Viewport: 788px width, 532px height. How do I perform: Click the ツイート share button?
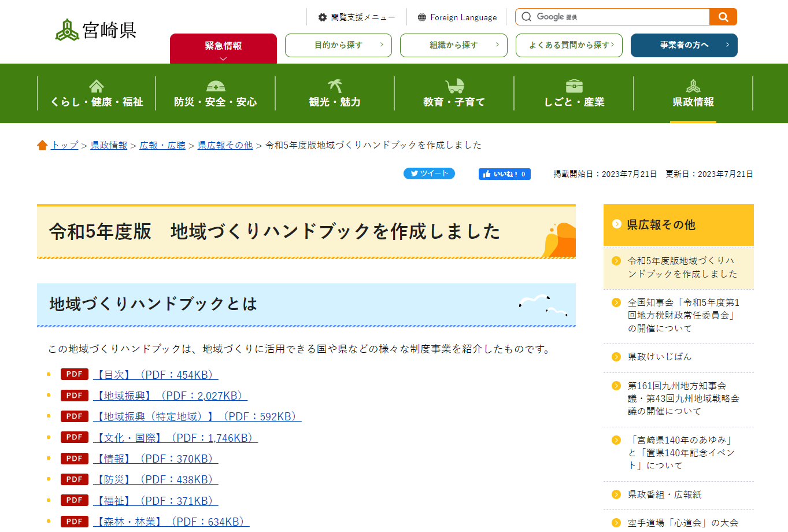point(428,173)
